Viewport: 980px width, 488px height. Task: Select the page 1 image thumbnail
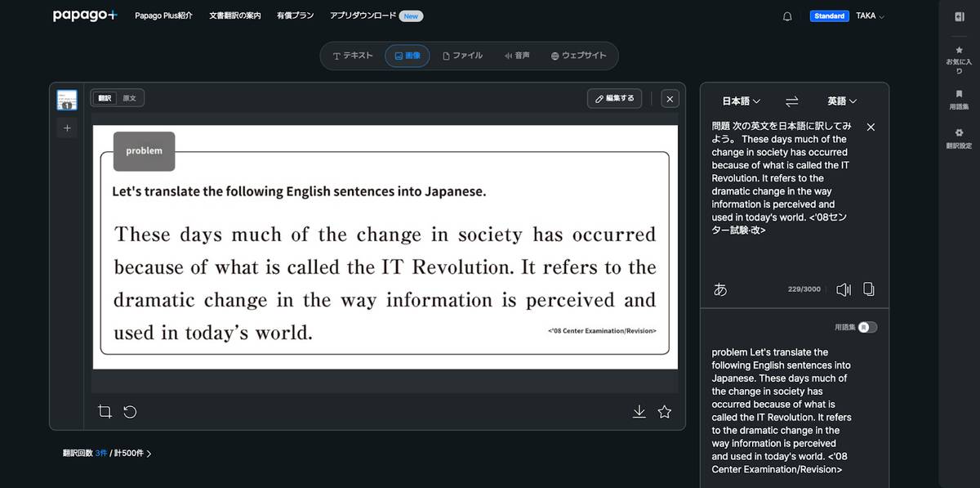tap(67, 100)
